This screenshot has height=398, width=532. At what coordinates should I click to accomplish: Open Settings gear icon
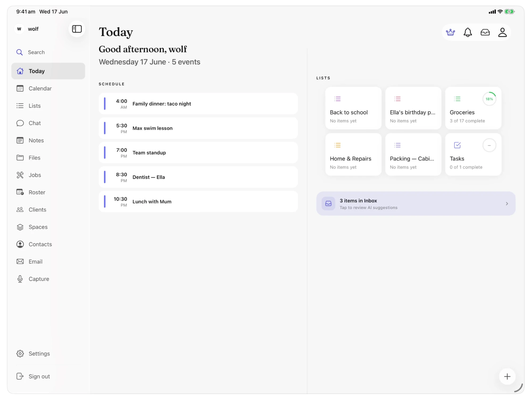20,354
